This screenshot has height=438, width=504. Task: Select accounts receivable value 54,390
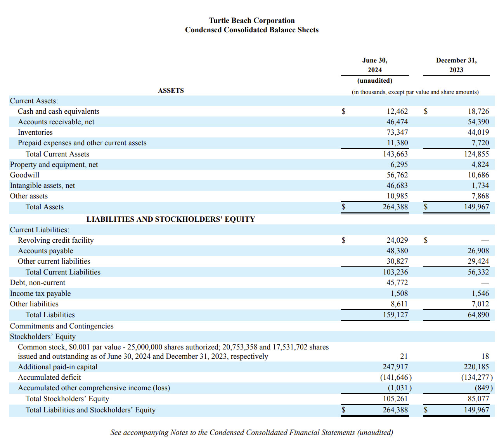point(478,122)
